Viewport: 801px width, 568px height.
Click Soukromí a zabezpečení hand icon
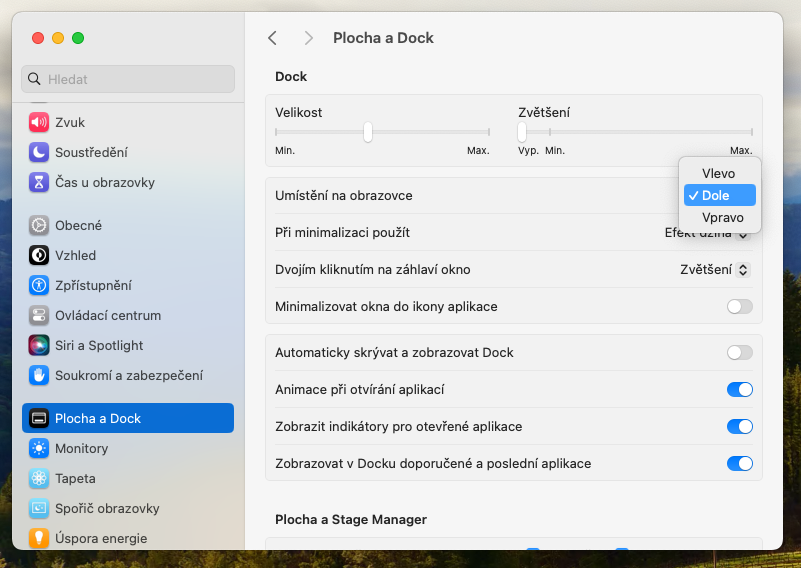point(39,375)
